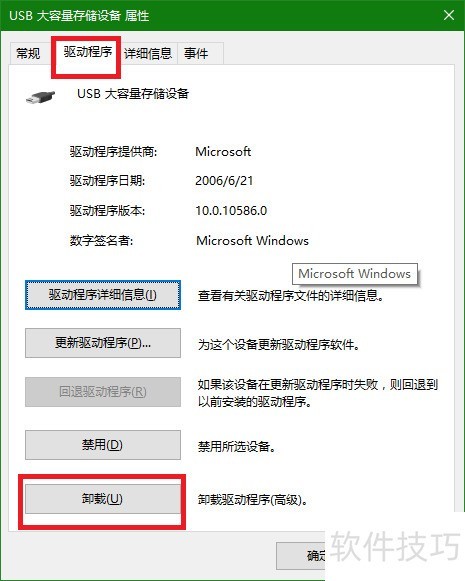Click the greyed 回退驱动程序(R) button
Viewport: 465px width, 581px height.
point(103,392)
